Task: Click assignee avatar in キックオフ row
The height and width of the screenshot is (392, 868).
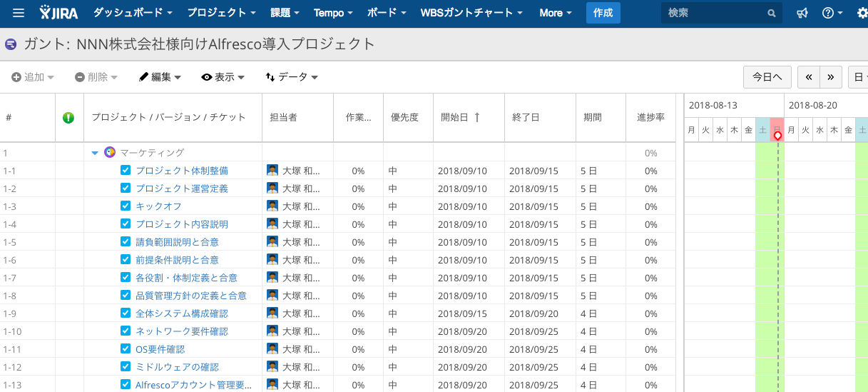Action: (x=272, y=206)
